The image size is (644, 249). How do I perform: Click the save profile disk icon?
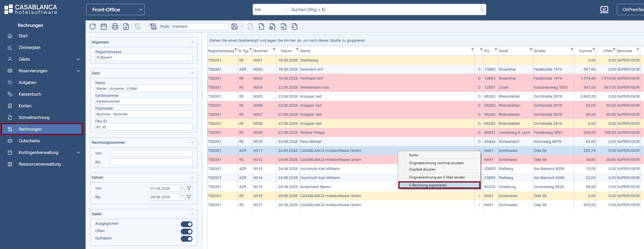234,27
